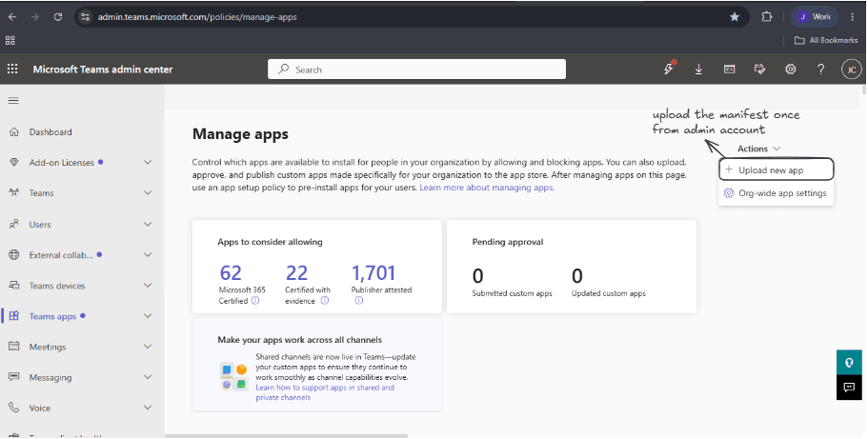The height and width of the screenshot is (439, 868).
Task: Click the Publisher attested info icon
Action: pyautogui.click(x=358, y=301)
